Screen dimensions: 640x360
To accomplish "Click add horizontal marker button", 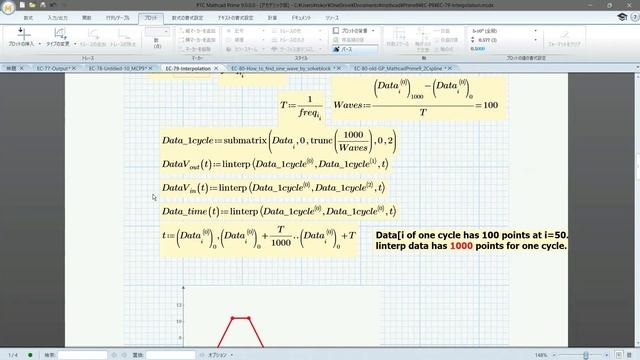I will 197,40.
